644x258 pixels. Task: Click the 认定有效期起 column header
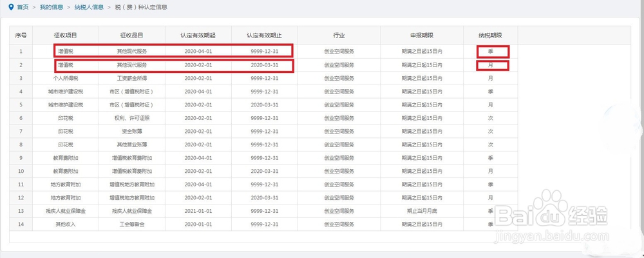click(x=198, y=35)
